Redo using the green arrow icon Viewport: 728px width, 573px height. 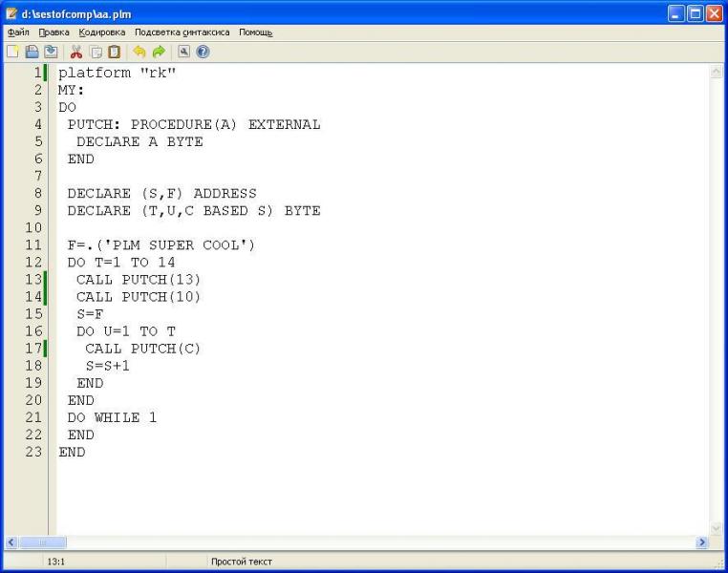[x=159, y=52]
